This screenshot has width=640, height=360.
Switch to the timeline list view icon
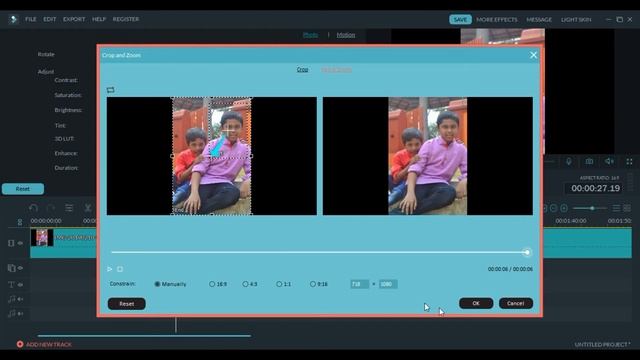point(616,208)
